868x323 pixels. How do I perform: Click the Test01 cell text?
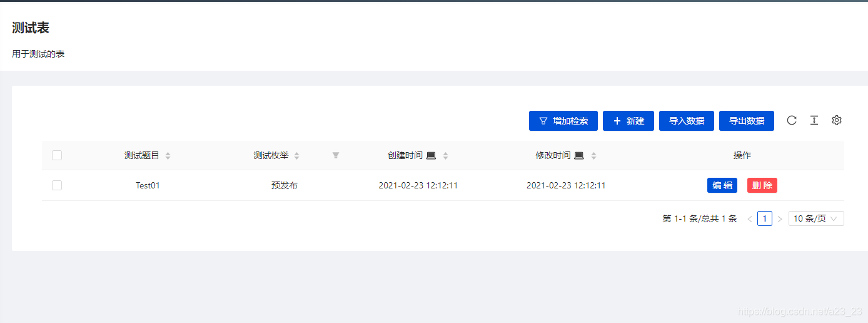pos(148,185)
